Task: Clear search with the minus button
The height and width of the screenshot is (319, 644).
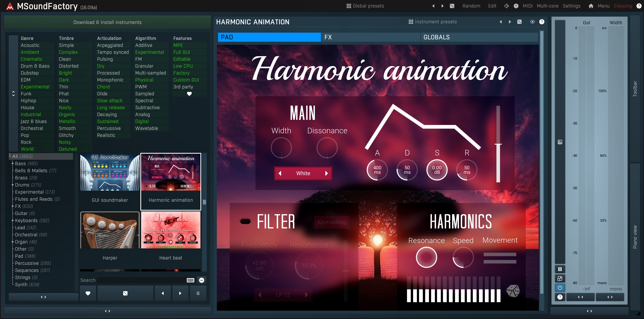Action: pyautogui.click(x=201, y=280)
